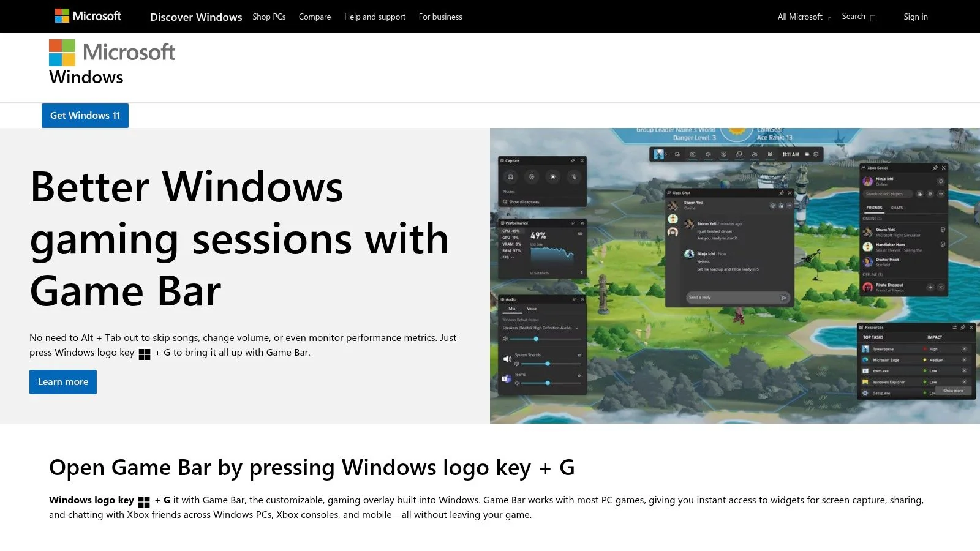The image size is (980, 551).
Task: Click the Towerborne row's end-task X icon
Action: click(x=964, y=349)
